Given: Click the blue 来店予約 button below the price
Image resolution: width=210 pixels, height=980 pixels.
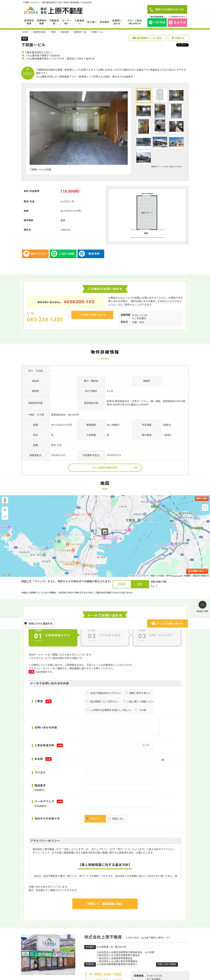Looking at the screenshot, I should coord(91,254).
